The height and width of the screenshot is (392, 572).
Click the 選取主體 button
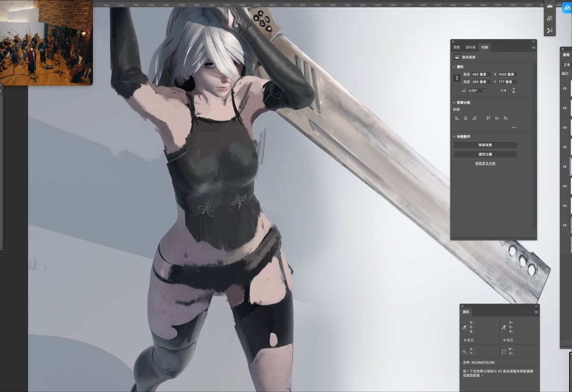pos(485,154)
